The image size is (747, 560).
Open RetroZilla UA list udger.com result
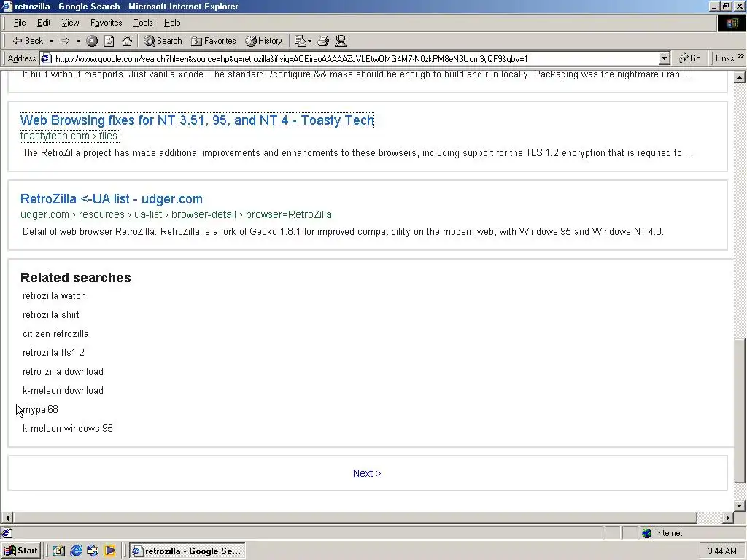[x=112, y=199]
